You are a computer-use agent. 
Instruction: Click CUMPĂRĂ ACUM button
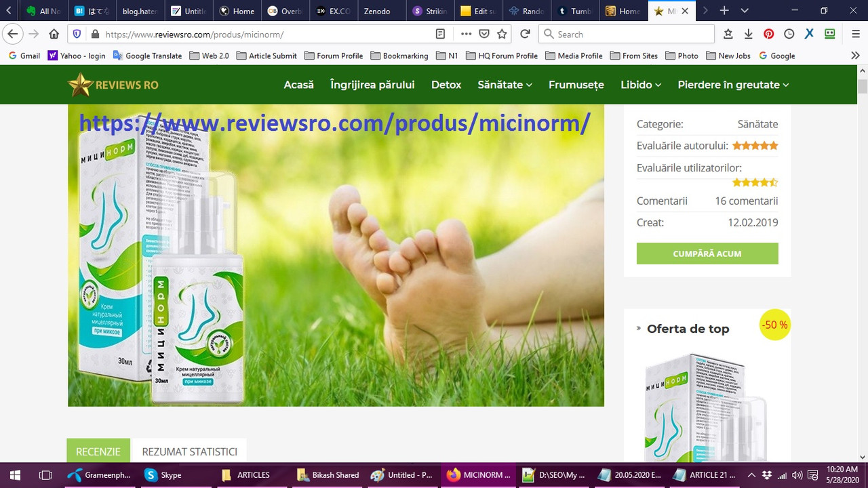tap(707, 253)
